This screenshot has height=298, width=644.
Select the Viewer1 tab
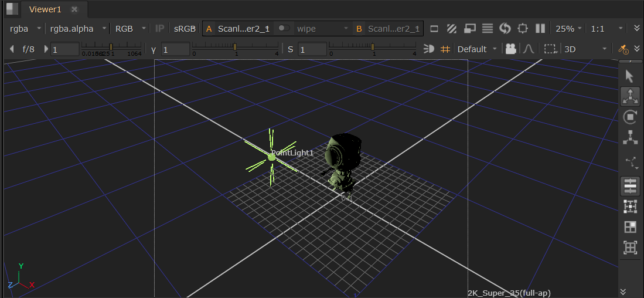click(45, 9)
